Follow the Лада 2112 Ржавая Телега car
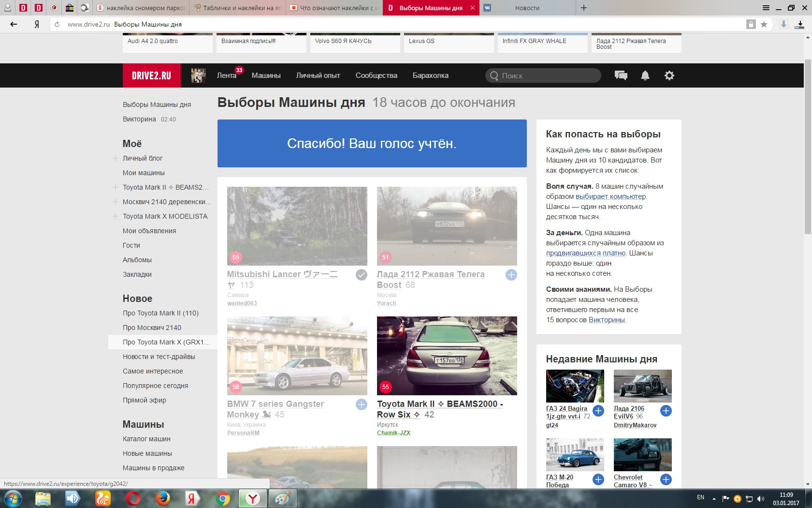Image resolution: width=812 pixels, height=508 pixels. (x=511, y=275)
